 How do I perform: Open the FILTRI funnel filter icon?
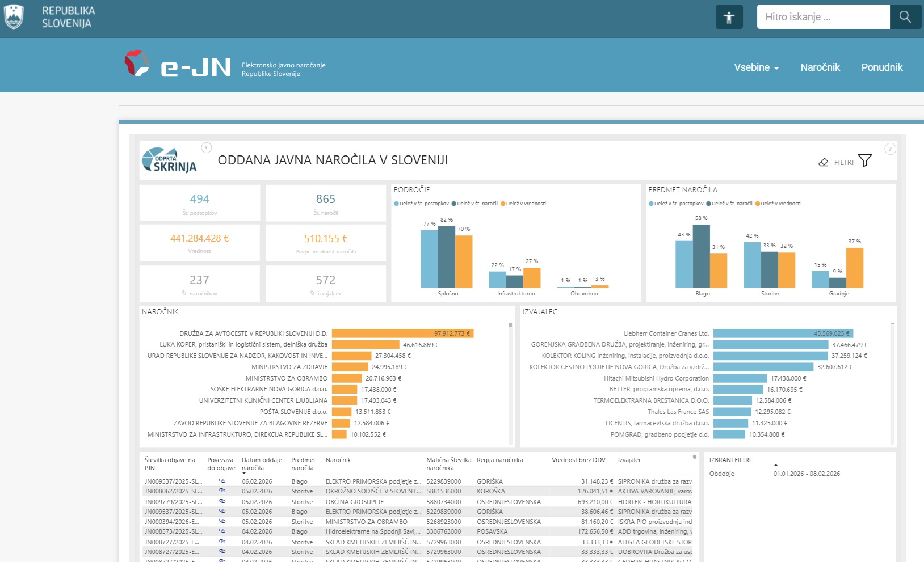[864, 161]
